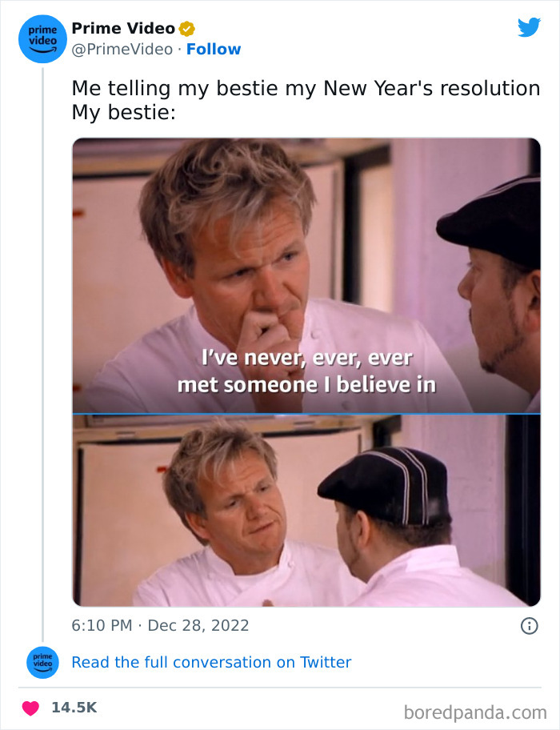The width and height of the screenshot is (560, 730).
Task: Follow the Prime Video account
Action: (214, 50)
